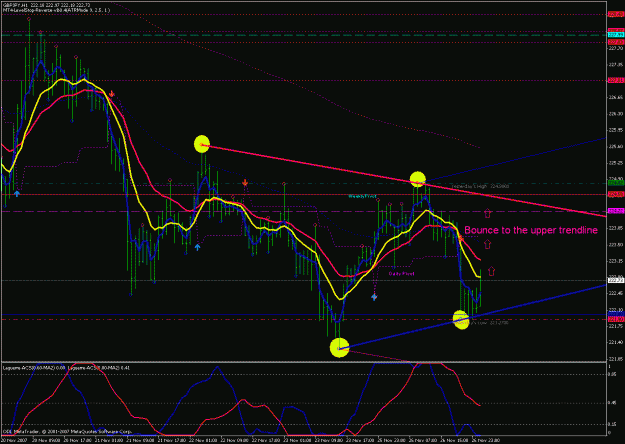Click the 21 Nov 01:00 time axis label
Viewport: 625px width, 444px height.
(x=108, y=440)
